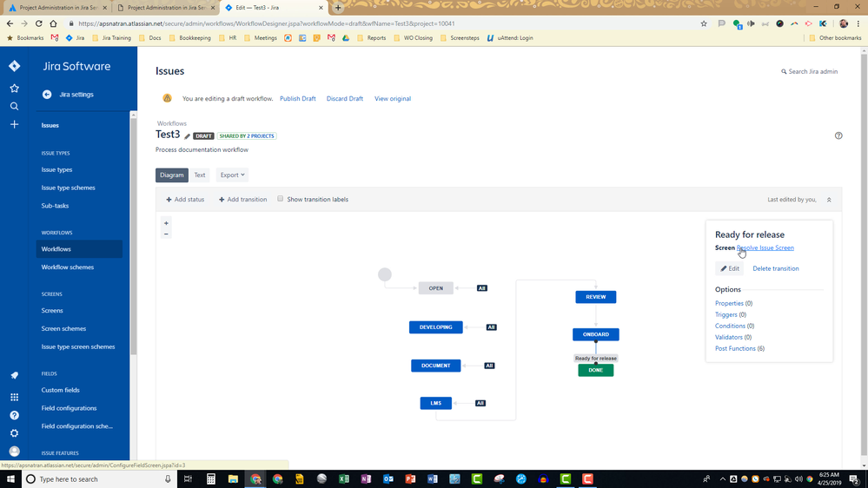Select the DEVELOPING status node
868x488 pixels.
click(x=435, y=327)
